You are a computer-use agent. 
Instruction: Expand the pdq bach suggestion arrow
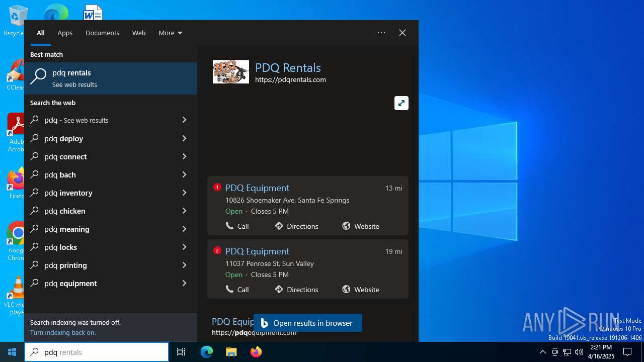click(x=184, y=174)
